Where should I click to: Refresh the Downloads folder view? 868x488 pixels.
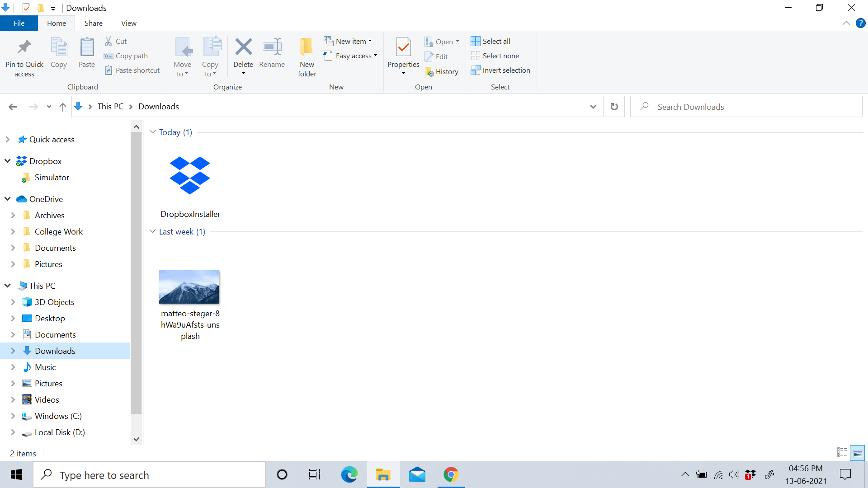614,107
